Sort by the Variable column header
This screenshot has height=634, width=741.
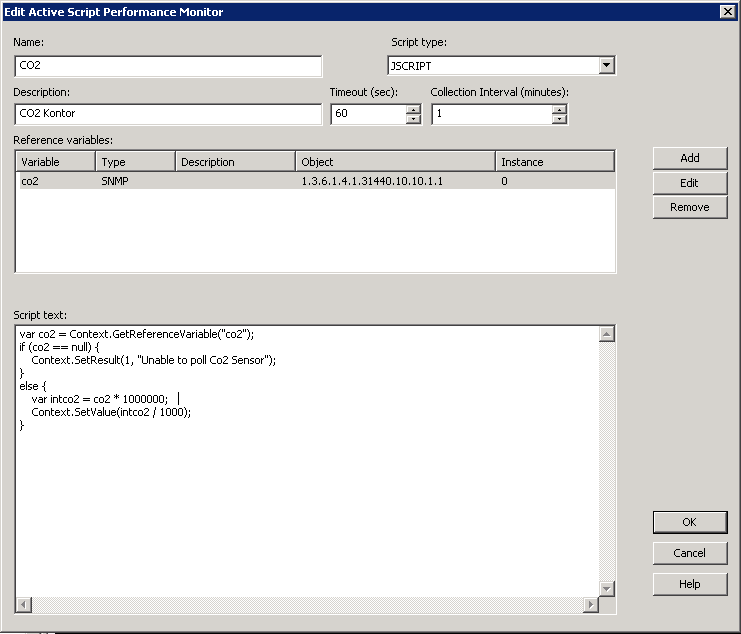(56, 161)
